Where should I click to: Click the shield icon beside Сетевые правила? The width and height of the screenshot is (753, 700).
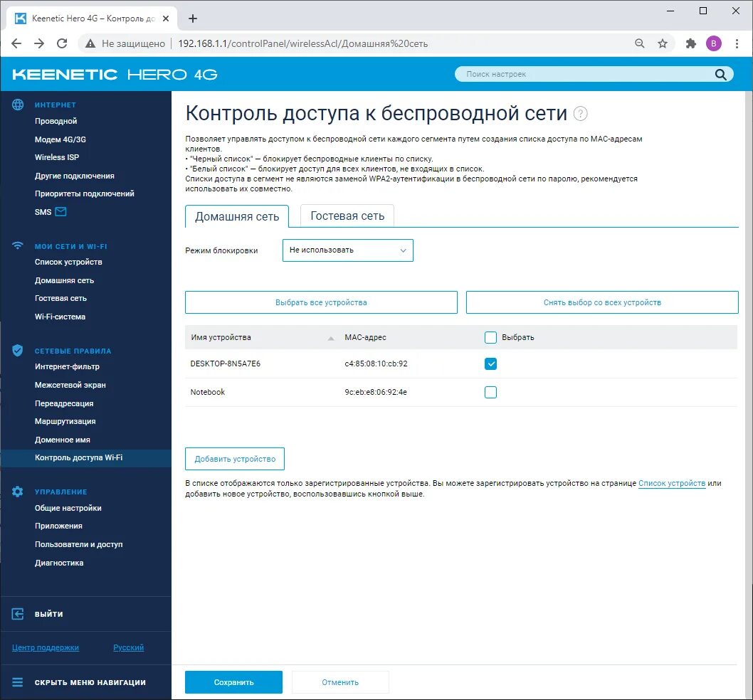click(x=18, y=351)
